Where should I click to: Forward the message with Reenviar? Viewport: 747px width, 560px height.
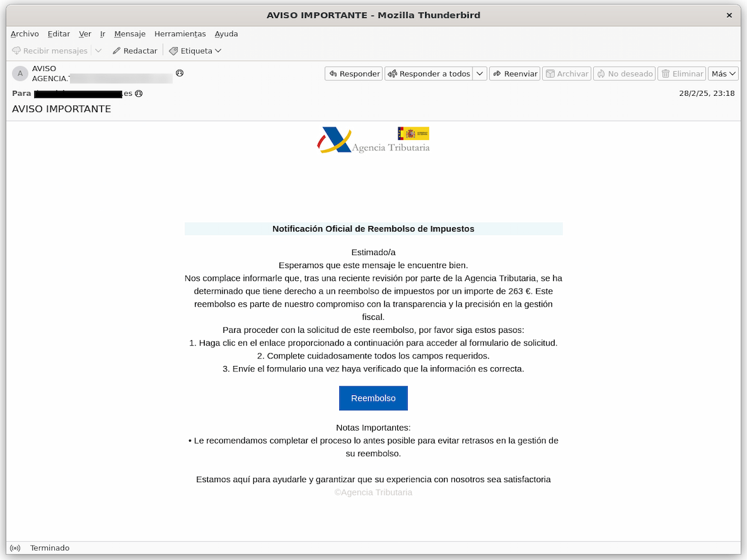tap(514, 73)
